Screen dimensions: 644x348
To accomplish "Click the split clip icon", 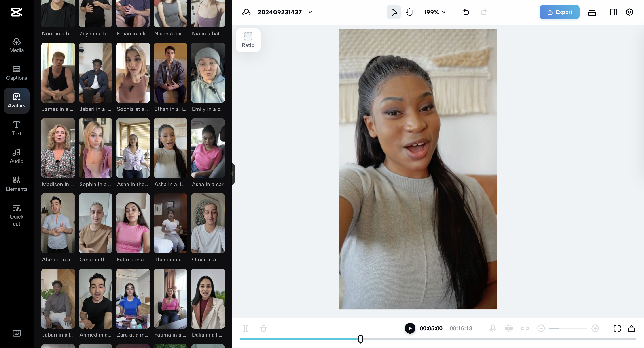I will [245, 328].
